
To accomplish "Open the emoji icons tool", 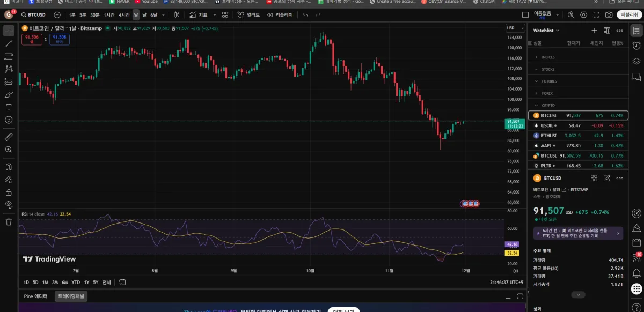I will tap(9, 120).
